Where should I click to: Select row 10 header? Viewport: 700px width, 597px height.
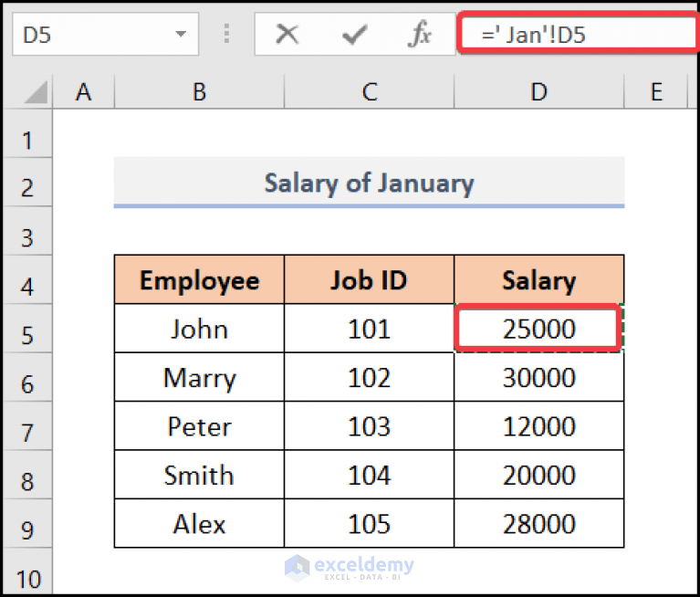(27, 571)
